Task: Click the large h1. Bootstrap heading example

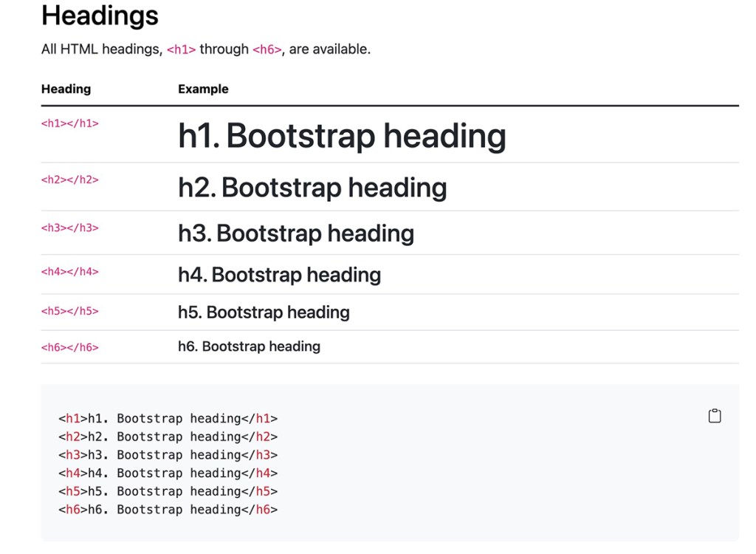Action: tap(342, 136)
